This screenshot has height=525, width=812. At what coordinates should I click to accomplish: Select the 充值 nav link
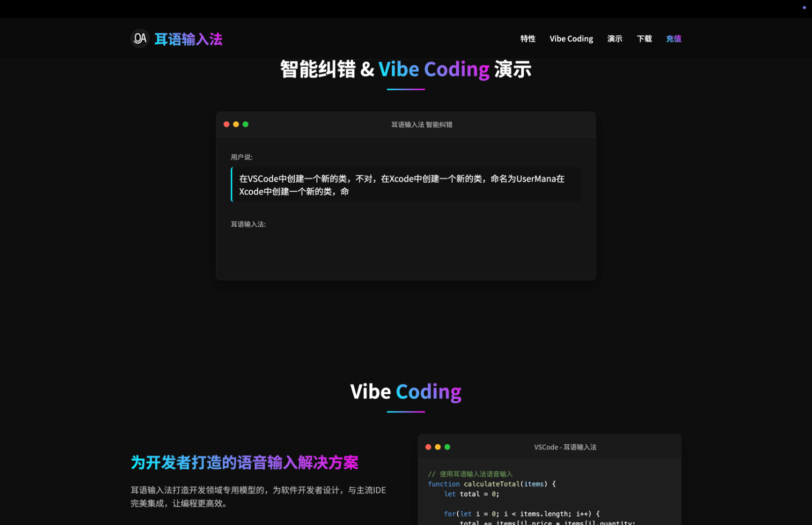(x=673, y=39)
